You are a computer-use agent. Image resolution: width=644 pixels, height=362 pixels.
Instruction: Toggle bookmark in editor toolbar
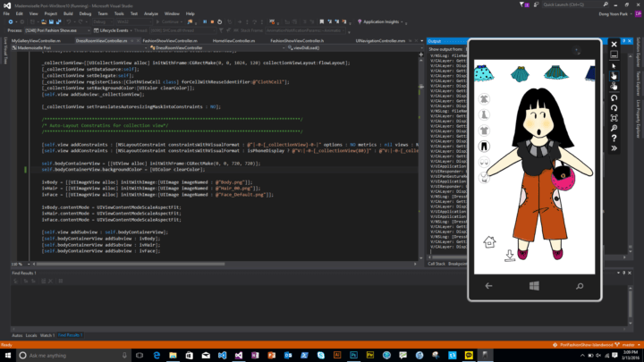tap(322, 21)
